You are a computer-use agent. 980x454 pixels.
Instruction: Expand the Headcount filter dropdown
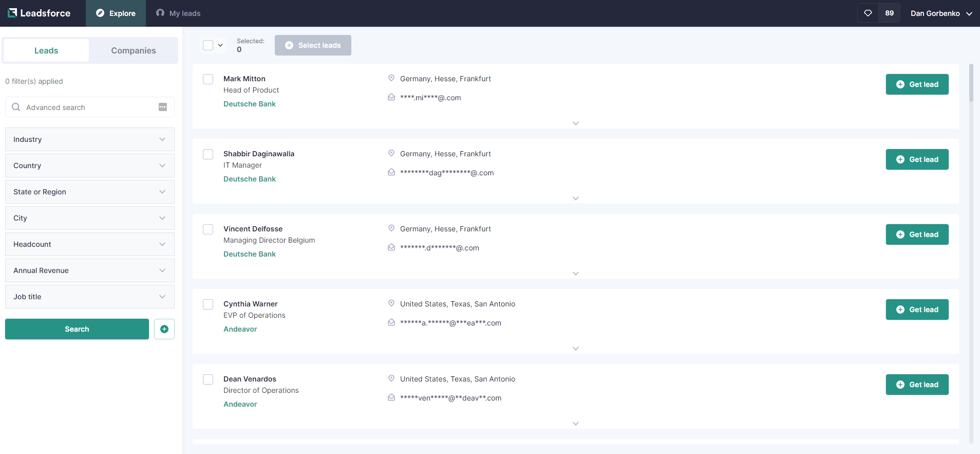point(90,244)
